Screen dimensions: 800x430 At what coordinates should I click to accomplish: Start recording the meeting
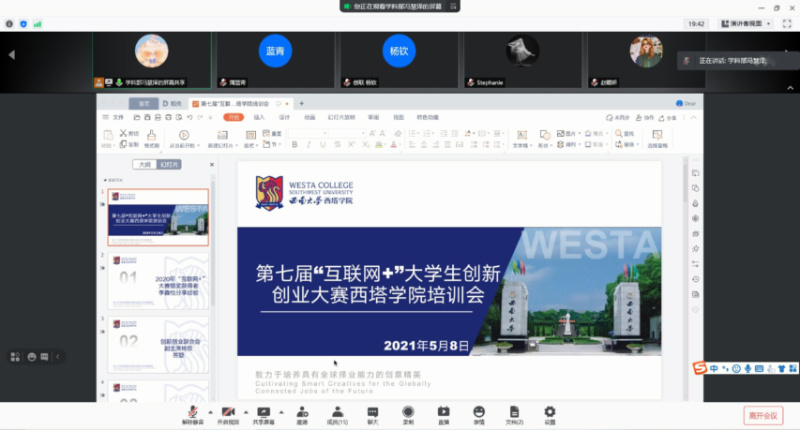(408, 413)
